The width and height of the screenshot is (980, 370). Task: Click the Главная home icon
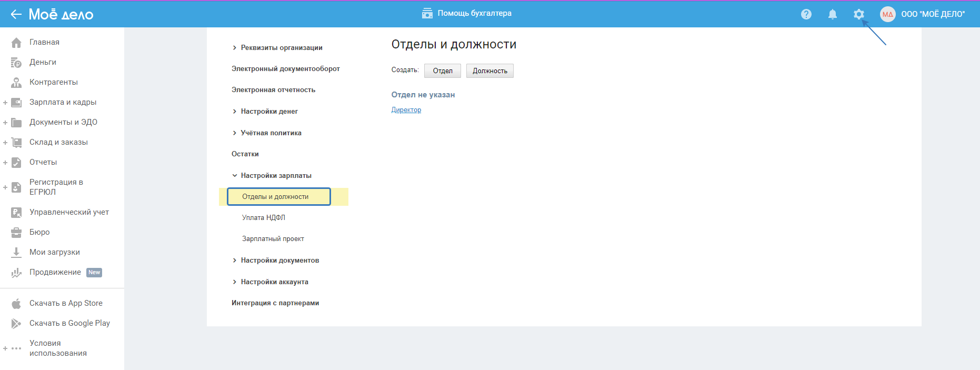(x=16, y=43)
